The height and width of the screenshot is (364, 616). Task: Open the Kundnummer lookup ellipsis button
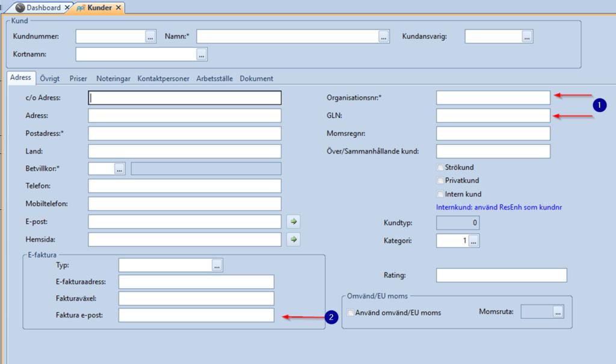click(x=150, y=37)
